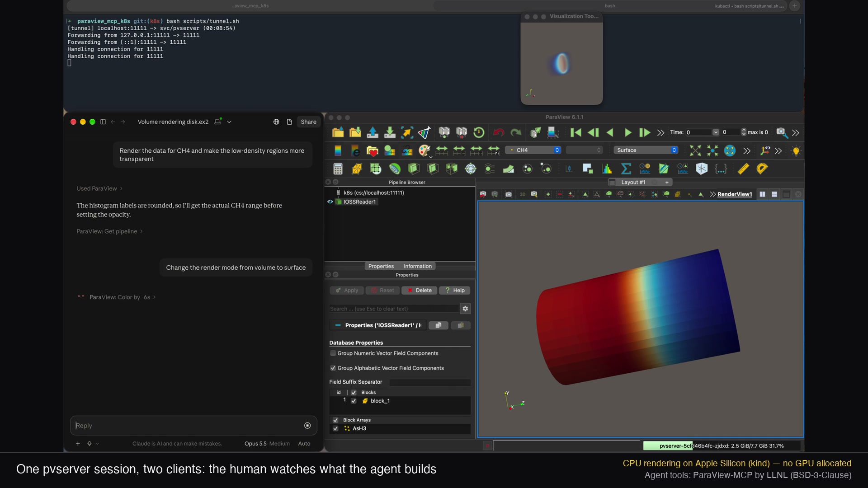Apply the Warp By Vector filter
Viewport: 868px width, 488px height.
509,169
